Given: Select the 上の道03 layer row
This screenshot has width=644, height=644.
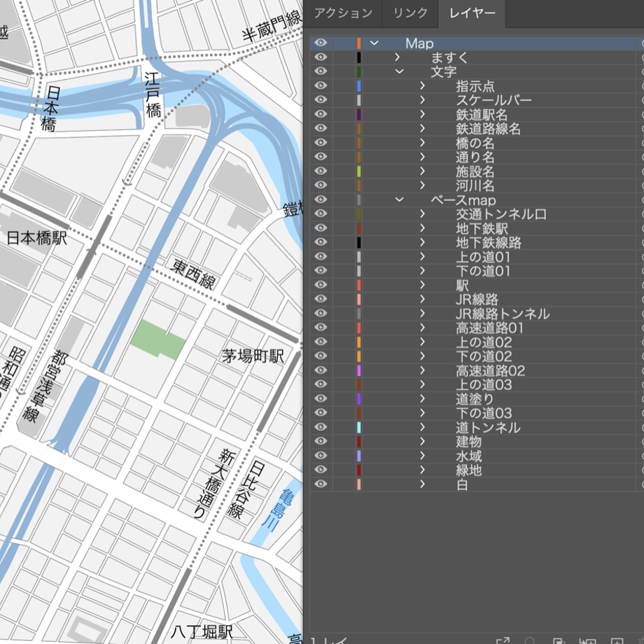Looking at the screenshot, I should point(477,385).
